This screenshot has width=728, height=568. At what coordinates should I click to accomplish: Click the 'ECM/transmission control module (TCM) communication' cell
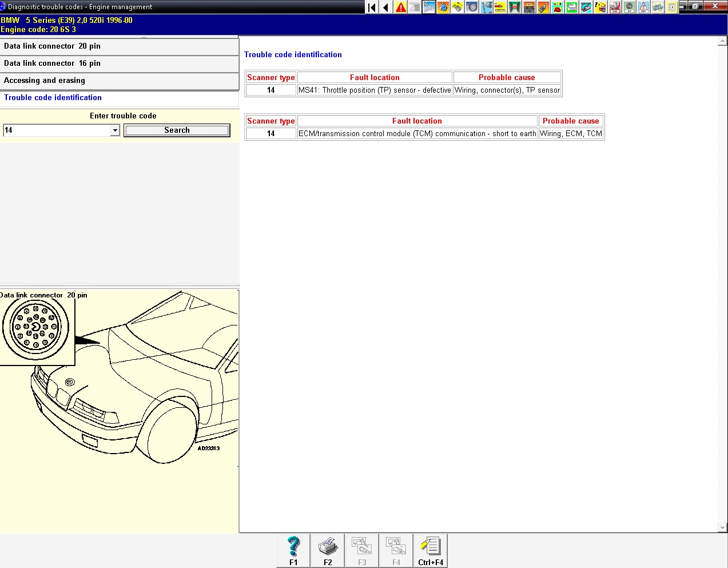coord(417,134)
